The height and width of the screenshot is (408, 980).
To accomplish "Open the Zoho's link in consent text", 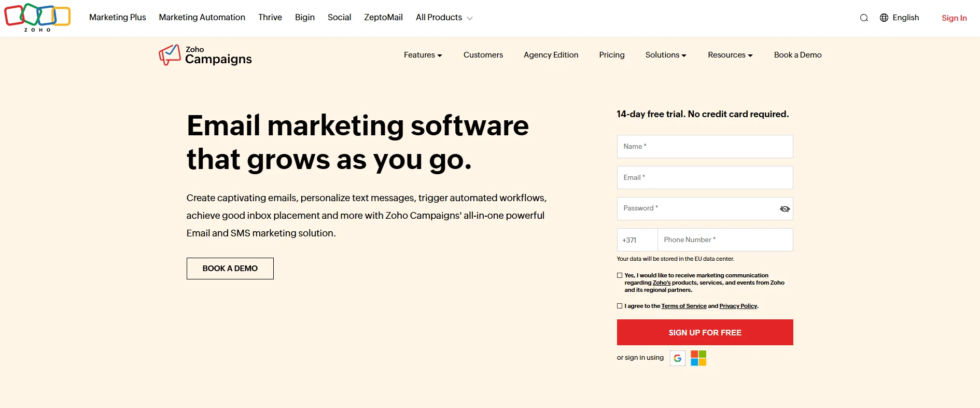I will (662, 283).
